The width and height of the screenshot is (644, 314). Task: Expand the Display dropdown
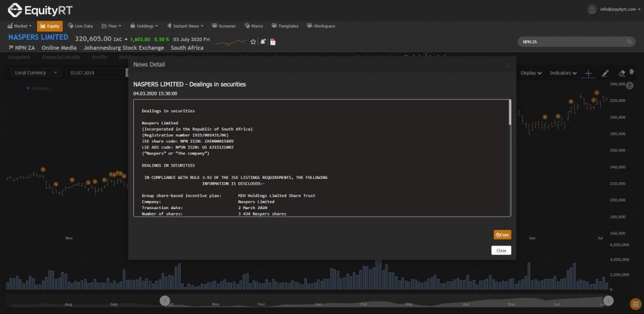[531, 73]
